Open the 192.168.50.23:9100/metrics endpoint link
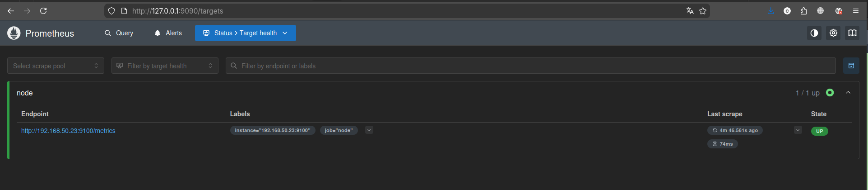The image size is (868, 190). 68,131
